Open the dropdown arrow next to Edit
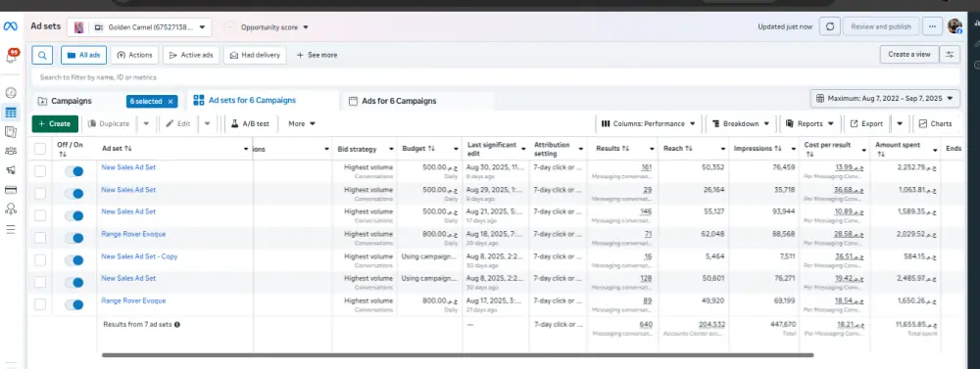The image size is (980, 369). pyautogui.click(x=207, y=123)
